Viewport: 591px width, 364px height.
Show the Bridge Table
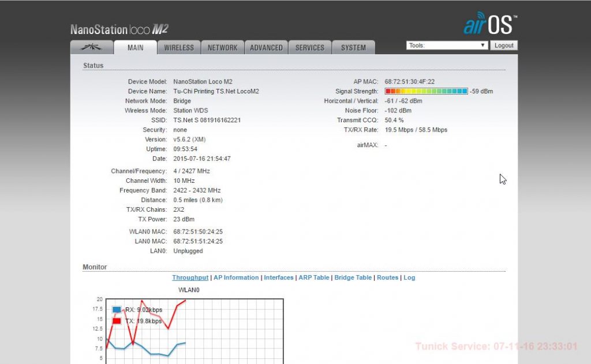353,277
